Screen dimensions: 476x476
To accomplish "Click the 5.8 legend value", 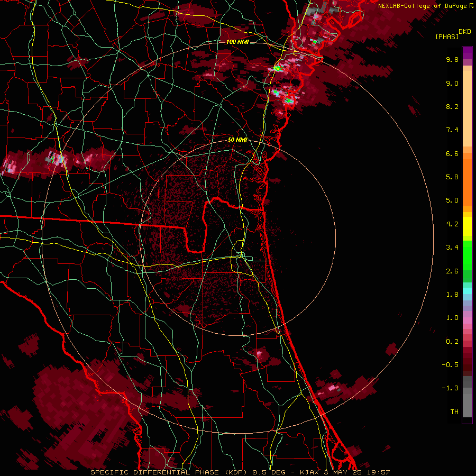I will click(x=452, y=177).
